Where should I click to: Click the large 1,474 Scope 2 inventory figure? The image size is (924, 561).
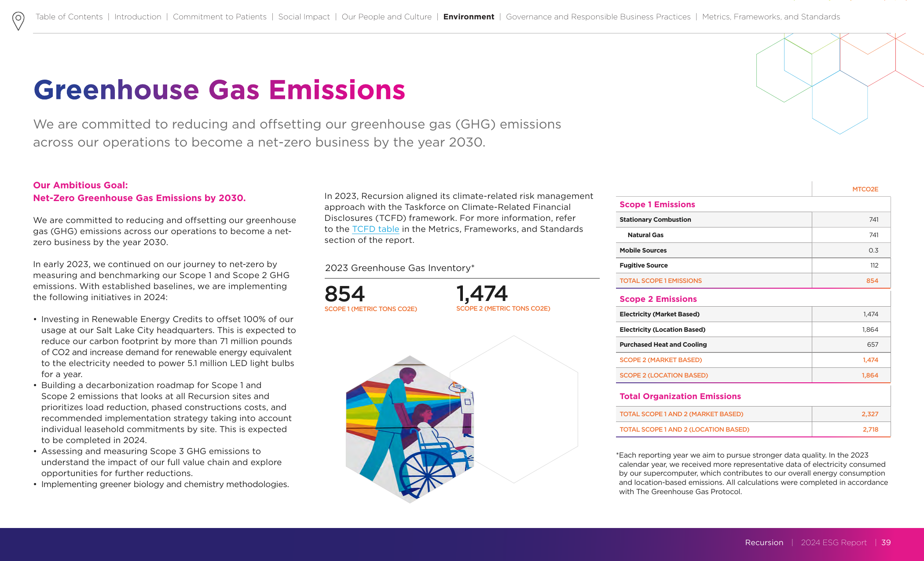482,293
